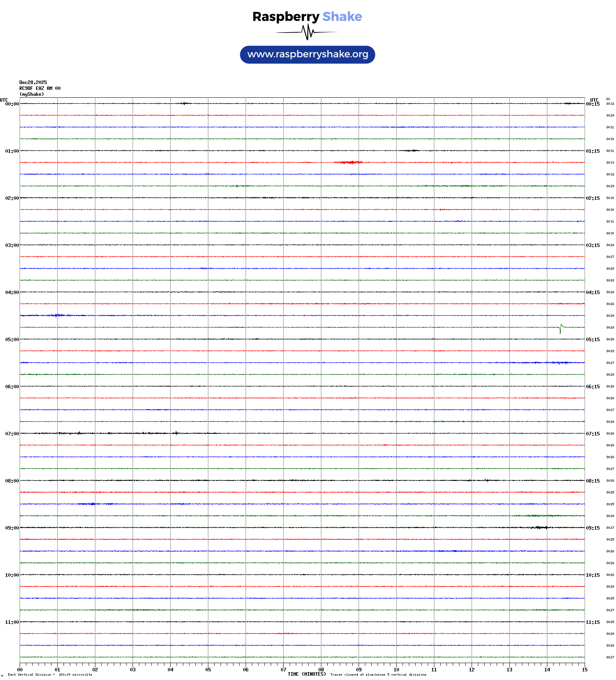Click the TIME (MINUTES) axis title

(307, 674)
